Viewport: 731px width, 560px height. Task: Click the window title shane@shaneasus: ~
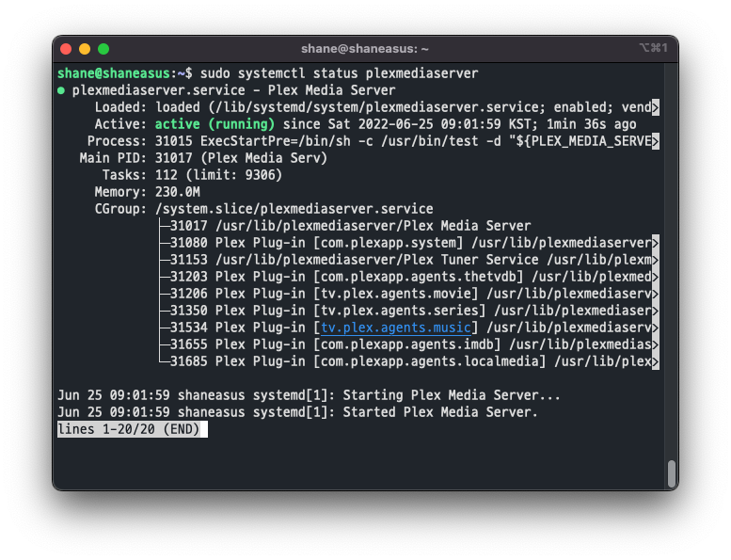(x=365, y=49)
